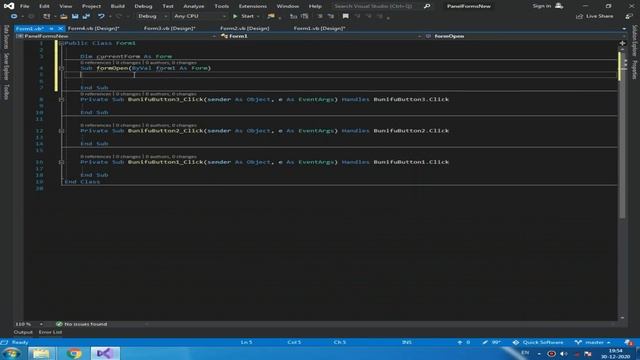Image resolution: width=640 pixels, height=360 pixels.
Task: Open the Debug configuration dropdown
Action: [x=152, y=16]
